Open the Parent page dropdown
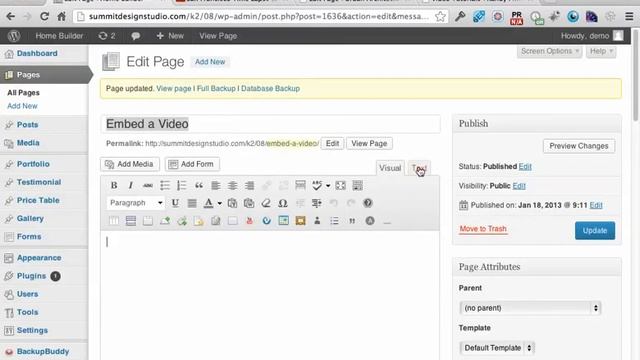Screen dimensions: 640x360 tap(530, 308)
